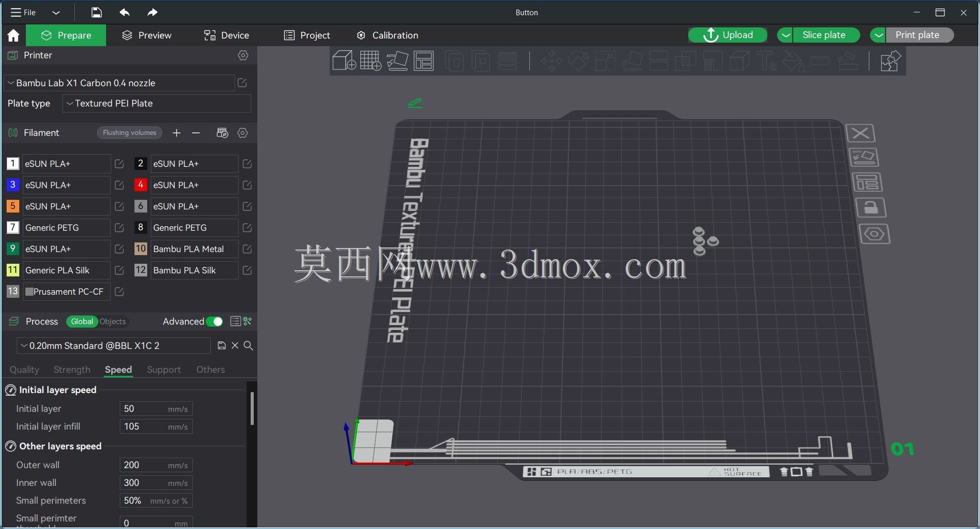Click the Add cube primitive toolbar icon

[x=344, y=61]
